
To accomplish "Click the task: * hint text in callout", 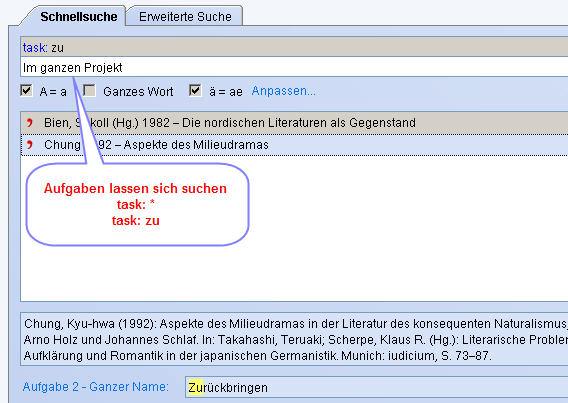I will point(135,205).
